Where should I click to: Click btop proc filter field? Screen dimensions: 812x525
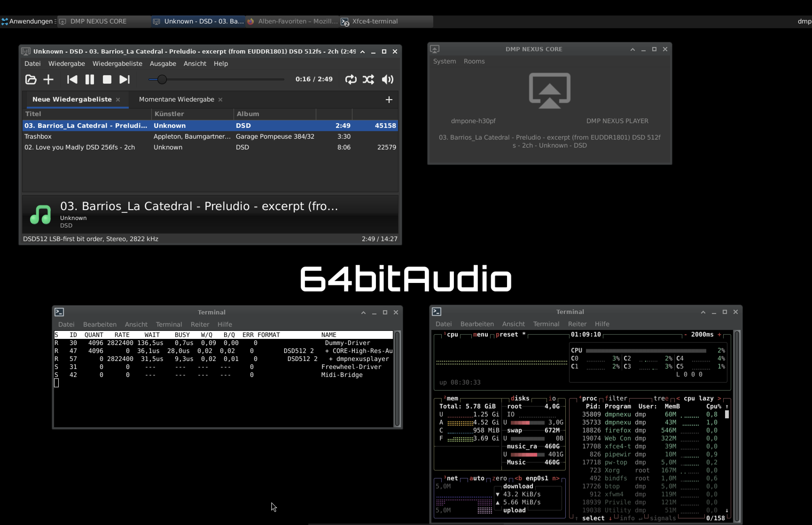coord(616,398)
